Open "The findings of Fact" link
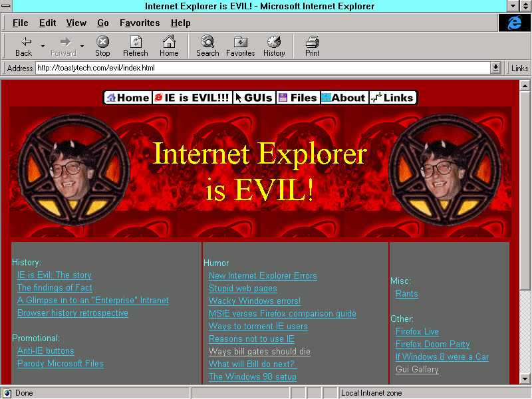This screenshot has width=532, height=399. pyautogui.click(x=55, y=287)
